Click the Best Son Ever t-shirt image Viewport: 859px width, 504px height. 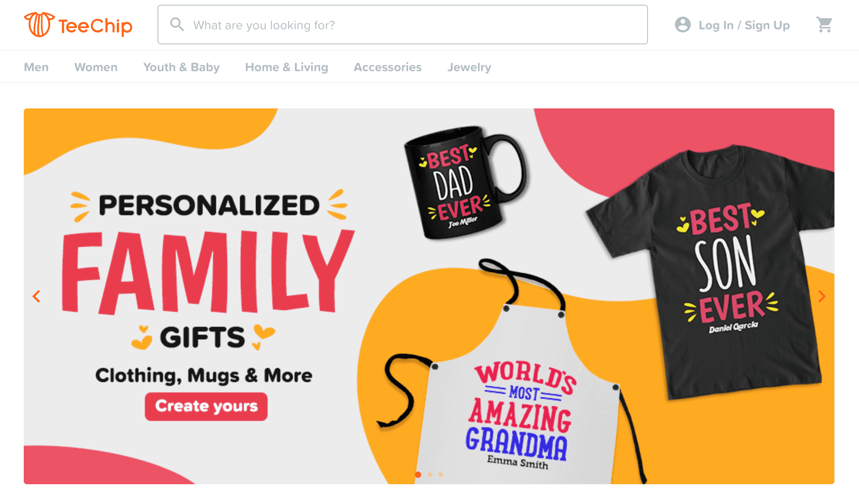(x=713, y=273)
